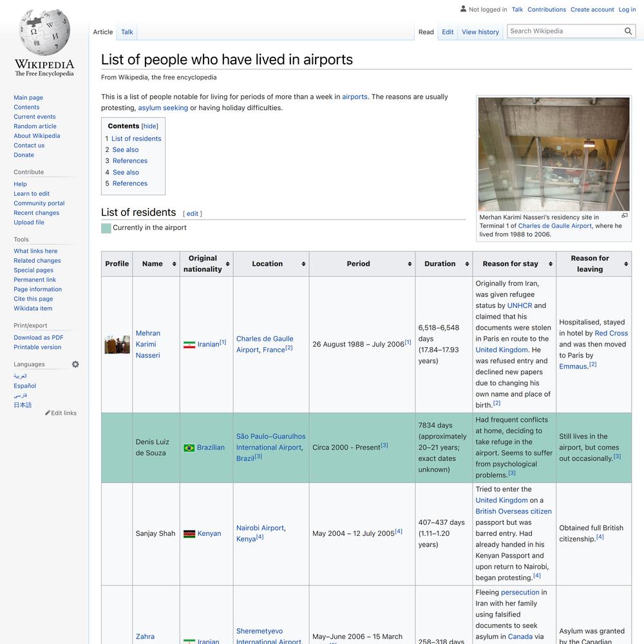Open the language settings gear
The image size is (644, 644).
pos(75,365)
